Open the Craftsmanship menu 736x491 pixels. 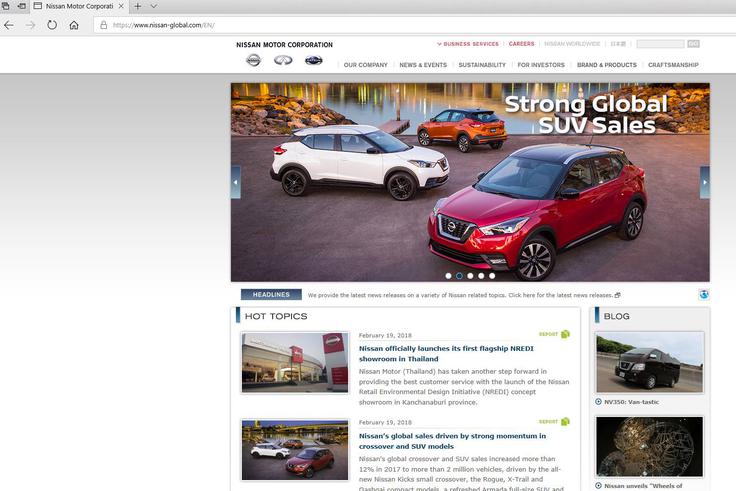pos(674,65)
